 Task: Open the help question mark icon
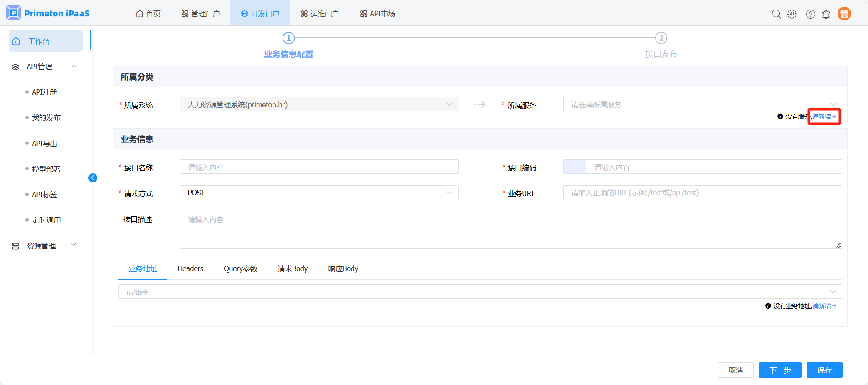(810, 14)
